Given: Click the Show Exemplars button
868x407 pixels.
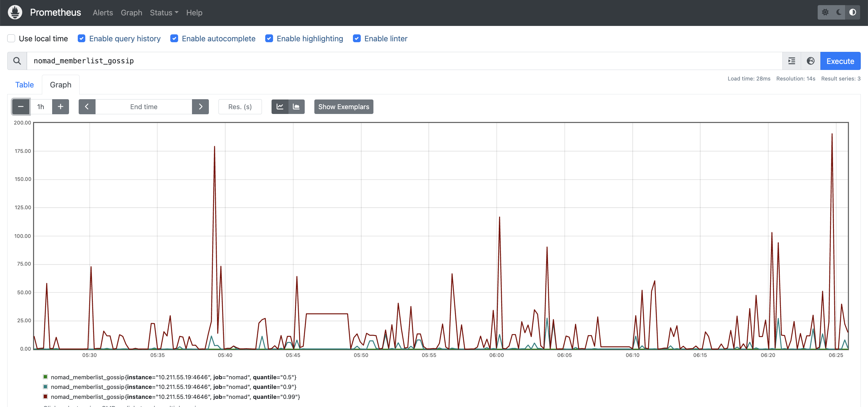Looking at the screenshot, I should 343,107.
